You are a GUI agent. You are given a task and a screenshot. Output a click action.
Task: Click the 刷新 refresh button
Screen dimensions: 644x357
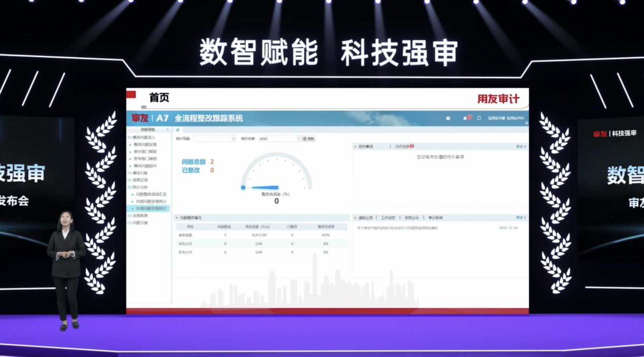(x=309, y=138)
